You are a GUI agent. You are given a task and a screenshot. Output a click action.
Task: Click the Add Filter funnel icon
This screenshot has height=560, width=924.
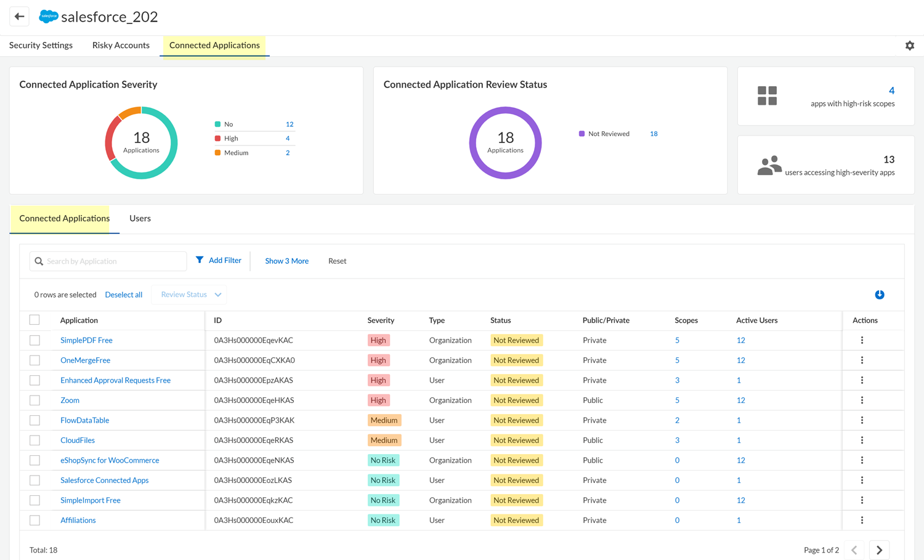coord(200,260)
